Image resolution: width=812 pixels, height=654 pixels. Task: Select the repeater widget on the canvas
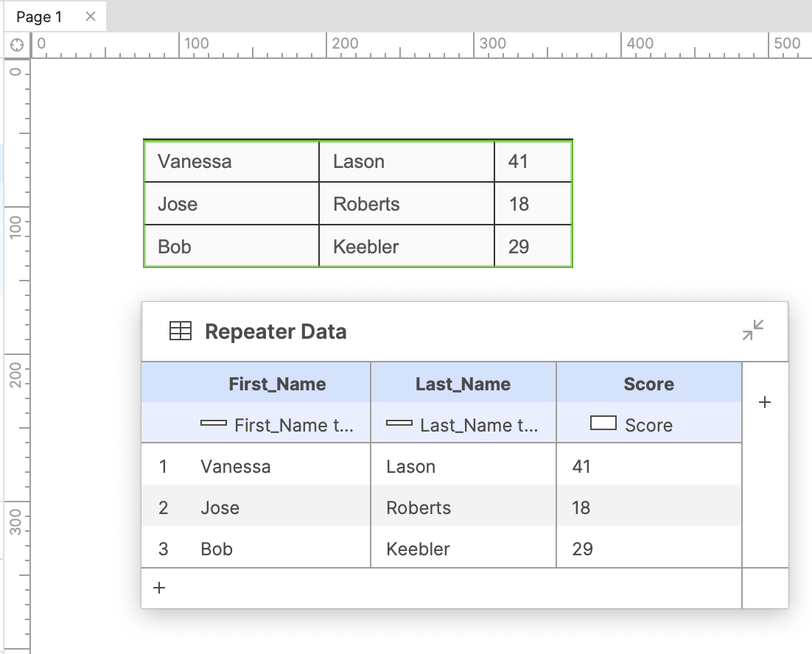click(x=358, y=203)
